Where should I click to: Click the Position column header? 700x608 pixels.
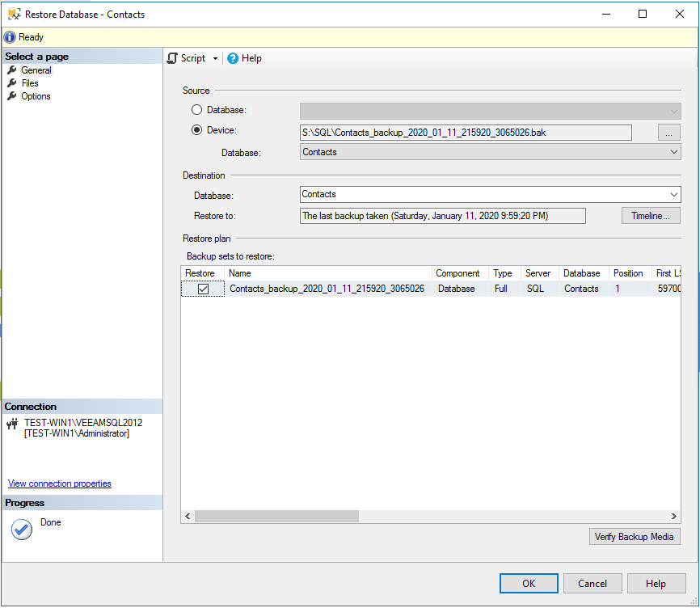coord(630,273)
